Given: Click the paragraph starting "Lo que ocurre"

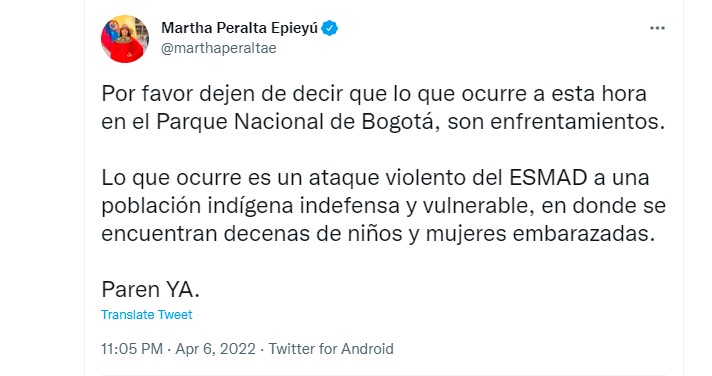Looking at the screenshot, I should (x=383, y=206).
